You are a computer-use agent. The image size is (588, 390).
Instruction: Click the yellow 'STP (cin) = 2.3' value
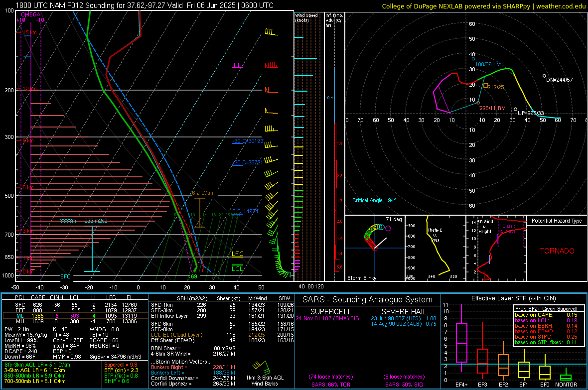click(121, 370)
